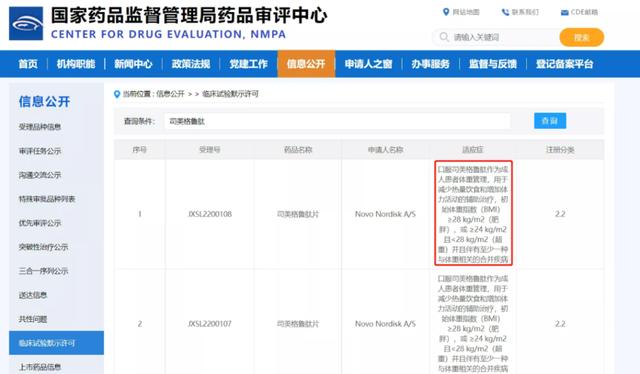Open 突破性治疗公示 sidebar entry
The height and width of the screenshot is (374, 640).
(43, 247)
